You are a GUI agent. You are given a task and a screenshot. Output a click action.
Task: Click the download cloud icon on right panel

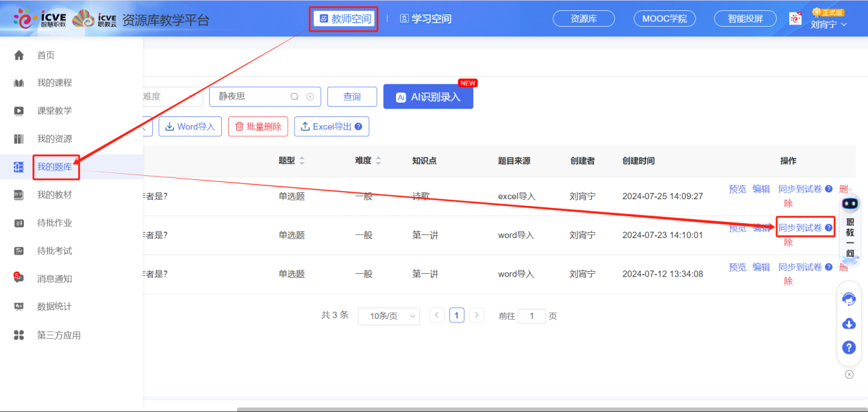(849, 324)
